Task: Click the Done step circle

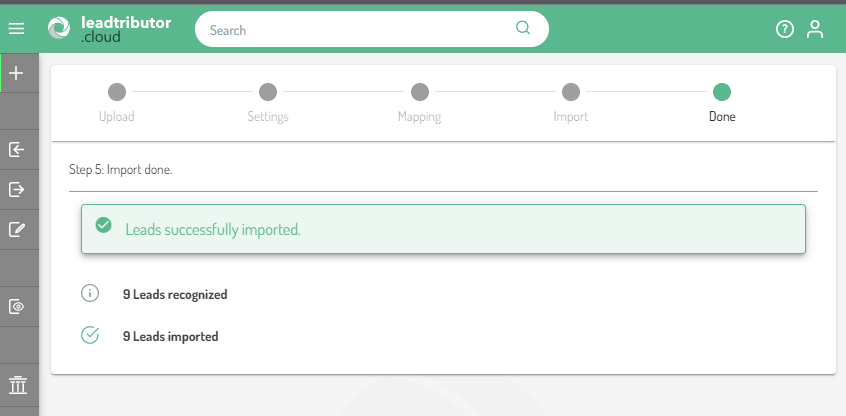Action: click(x=722, y=92)
